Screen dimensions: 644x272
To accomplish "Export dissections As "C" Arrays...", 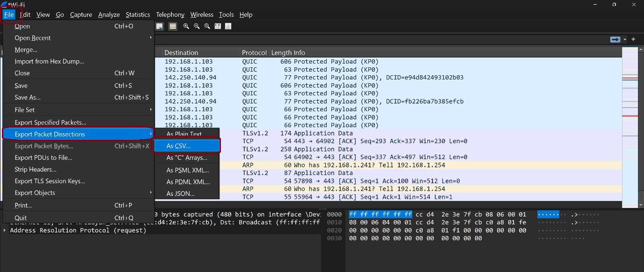I will pyautogui.click(x=187, y=157).
